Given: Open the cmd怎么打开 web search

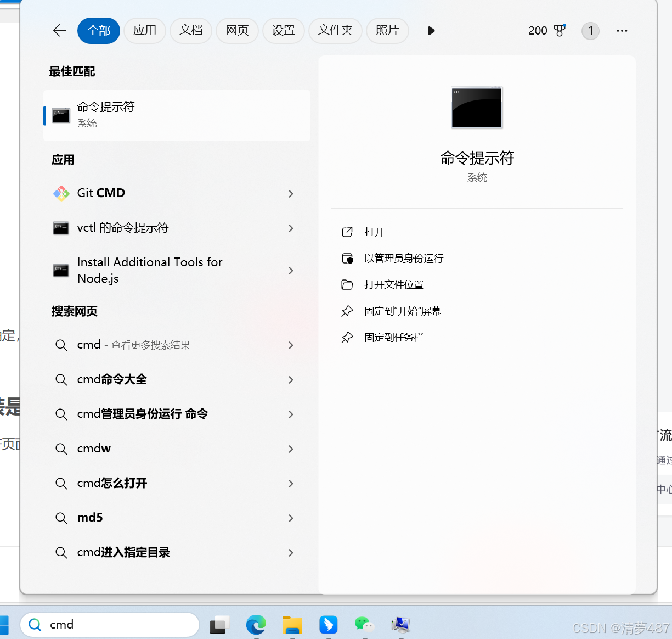Looking at the screenshot, I should pos(113,483).
